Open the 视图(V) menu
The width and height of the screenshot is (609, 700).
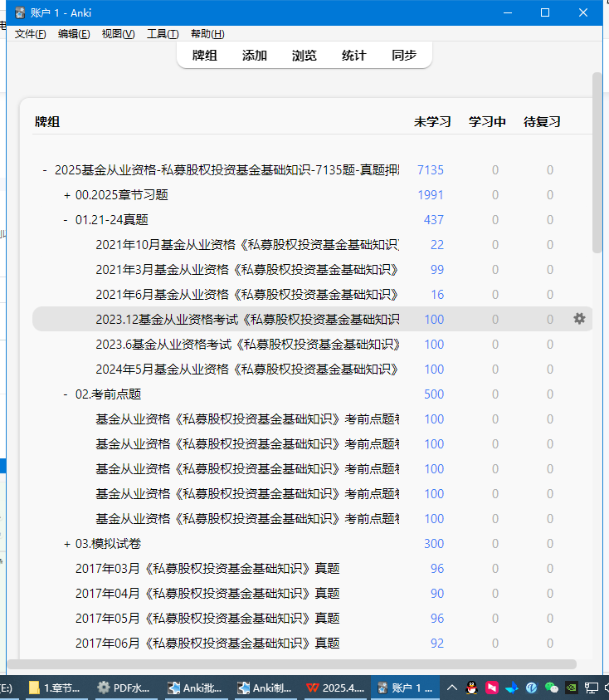point(118,34)
